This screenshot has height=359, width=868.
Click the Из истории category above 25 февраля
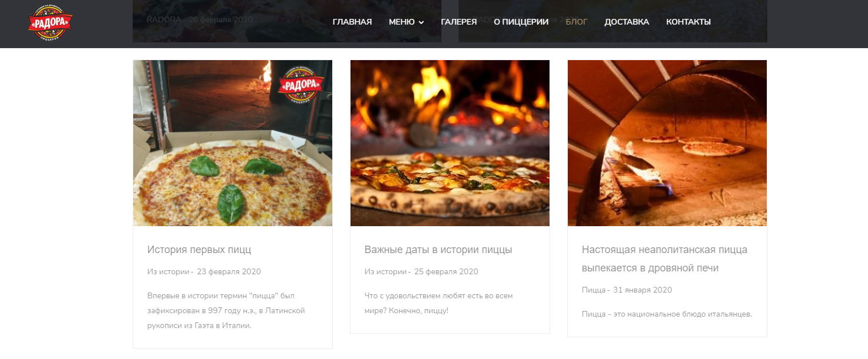(385, 272)
